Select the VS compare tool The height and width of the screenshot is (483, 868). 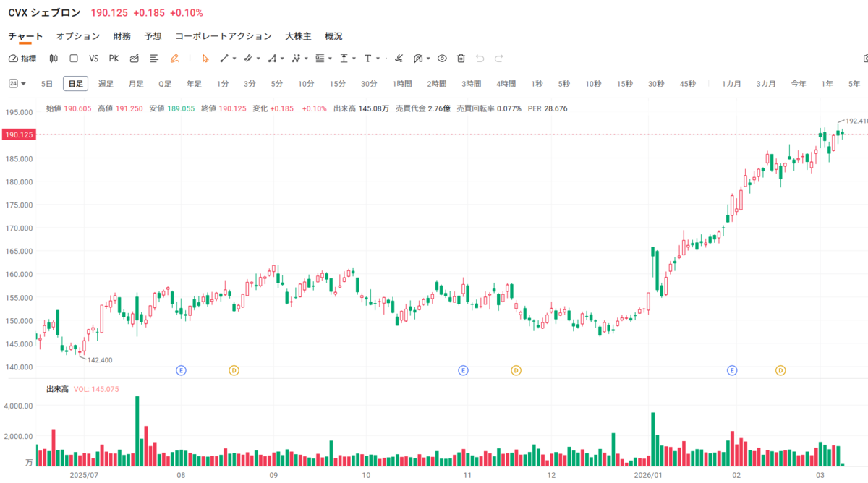(x=93, y=58)
